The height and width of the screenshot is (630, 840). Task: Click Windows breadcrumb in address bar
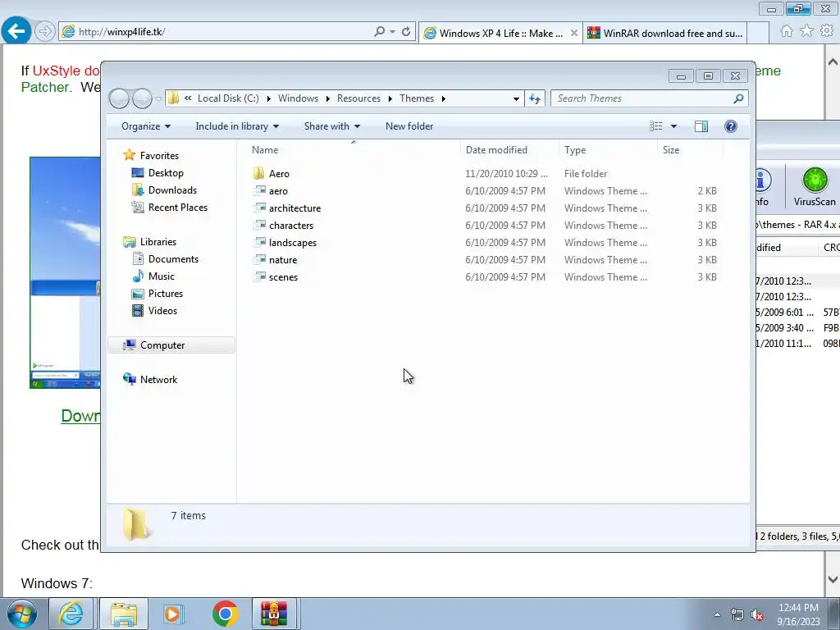[298, 98]
